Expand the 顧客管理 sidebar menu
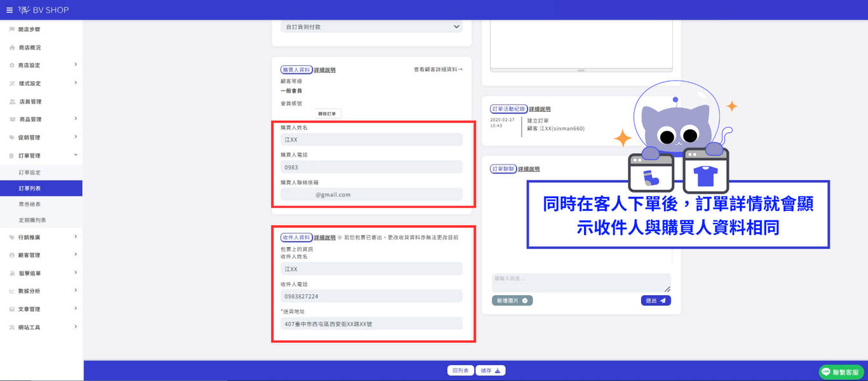The height and width of the screenshot is (381, 868). click(x=41, y=255)
